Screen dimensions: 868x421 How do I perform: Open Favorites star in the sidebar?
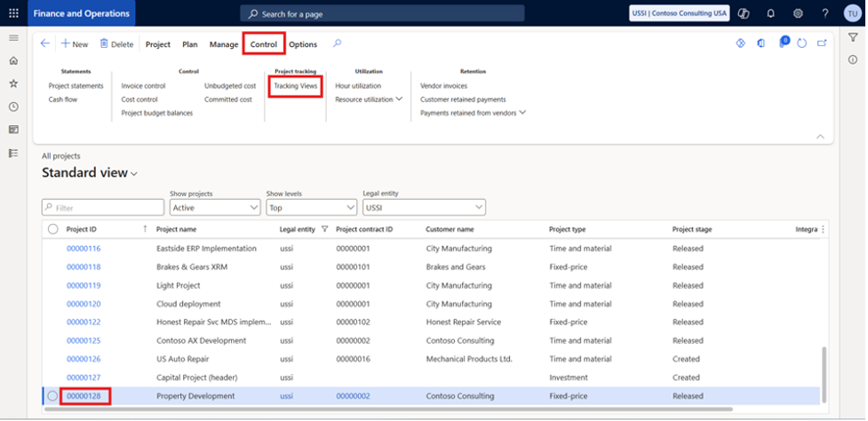click(14, 83)
